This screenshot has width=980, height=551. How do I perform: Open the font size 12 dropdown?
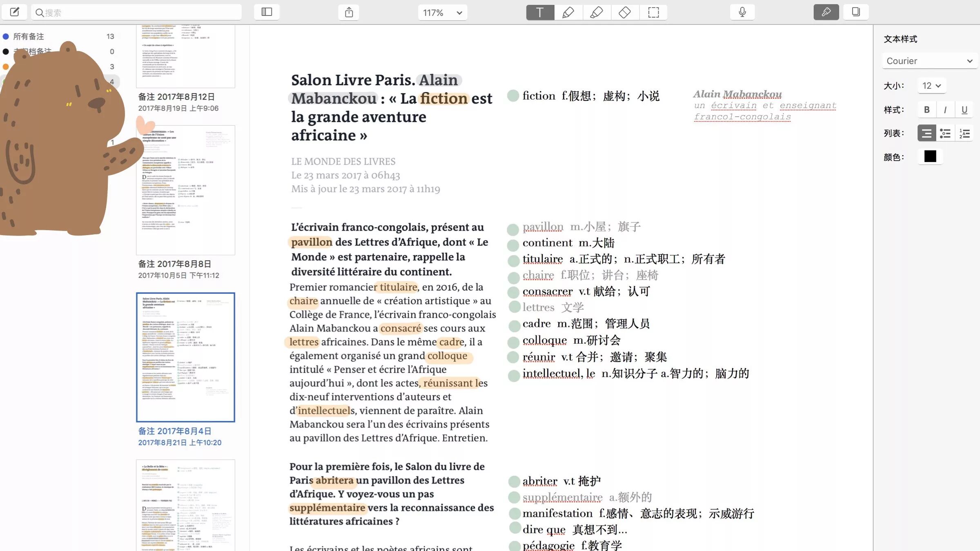coord(931,86)
